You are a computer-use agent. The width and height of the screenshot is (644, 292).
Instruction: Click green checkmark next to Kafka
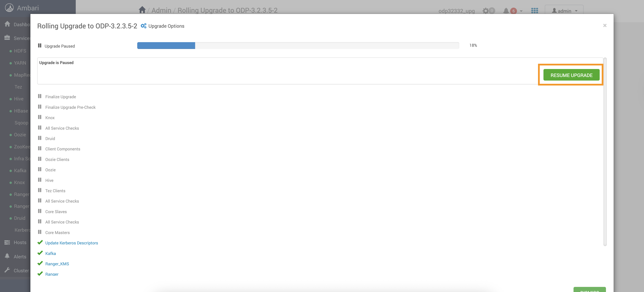tap(40, 253)
